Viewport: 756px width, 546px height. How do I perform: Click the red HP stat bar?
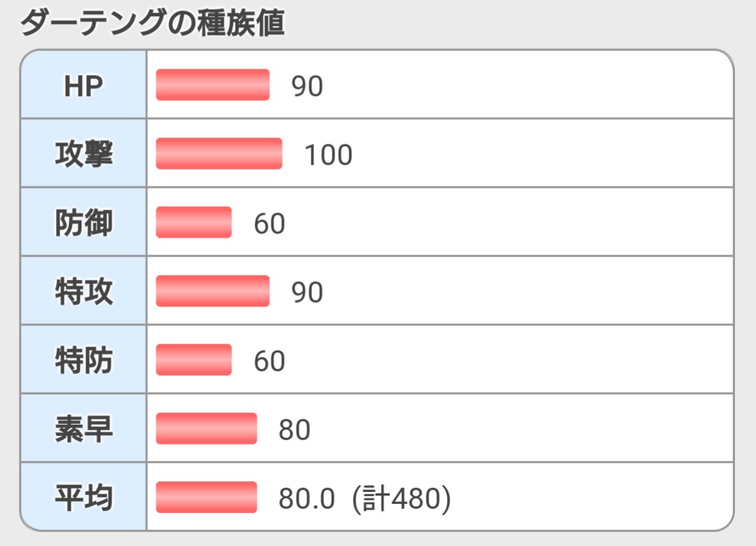click(x=212, y=85)
